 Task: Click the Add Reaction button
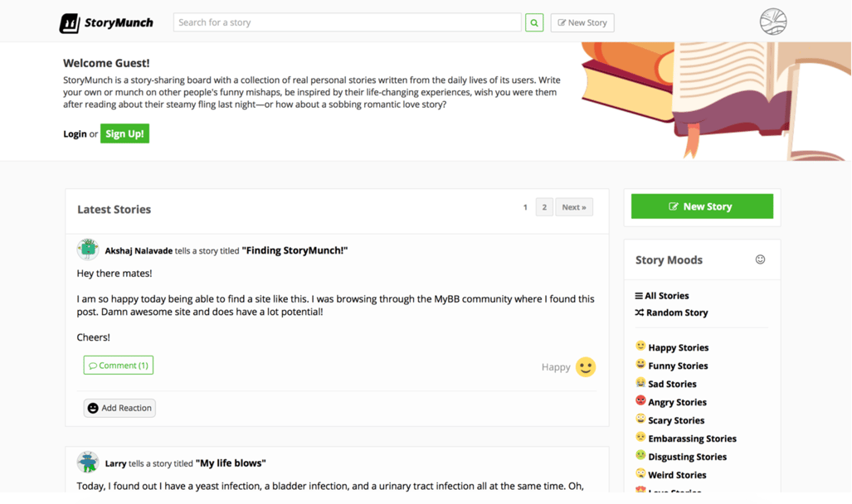pos(119,408)
